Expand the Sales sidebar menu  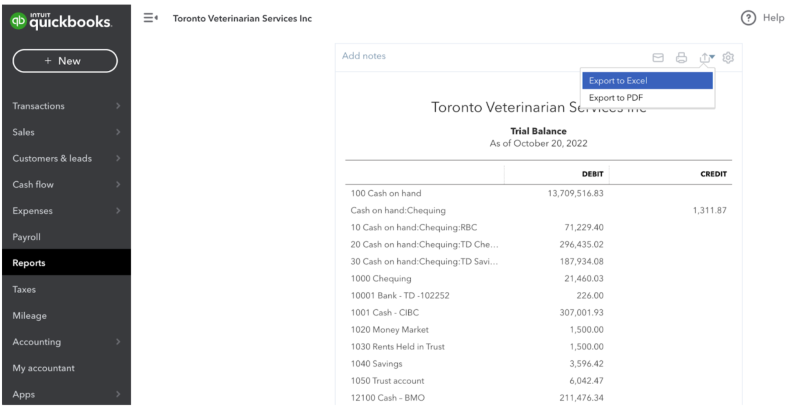[x=64, y=133]
